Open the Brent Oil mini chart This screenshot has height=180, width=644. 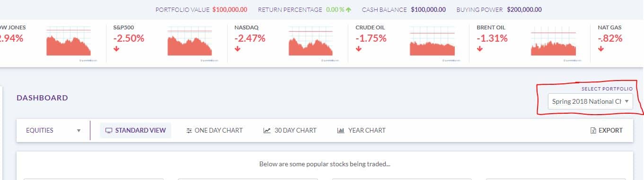point(553,43)
